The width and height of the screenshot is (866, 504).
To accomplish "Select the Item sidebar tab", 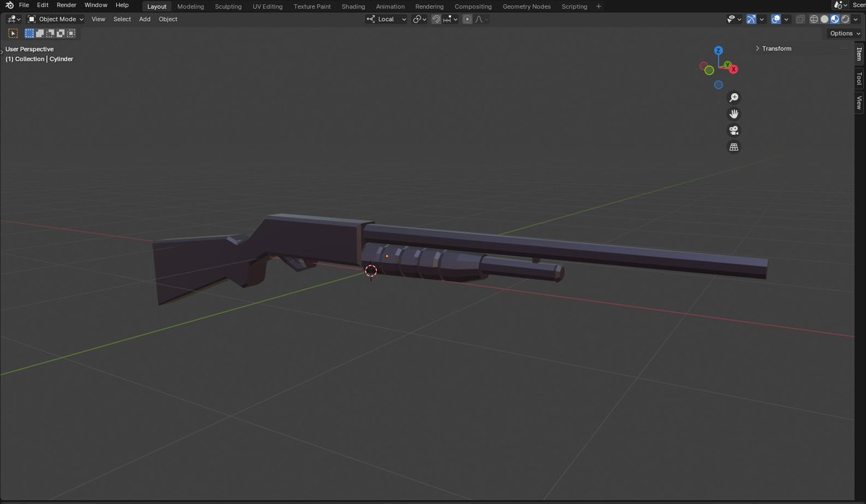I will (859, 54).
